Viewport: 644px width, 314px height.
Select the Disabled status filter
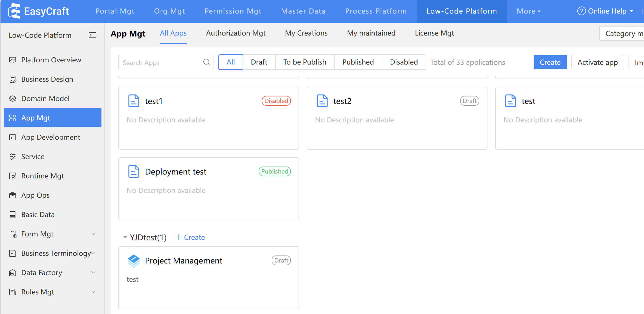click(x=403, y=62)
